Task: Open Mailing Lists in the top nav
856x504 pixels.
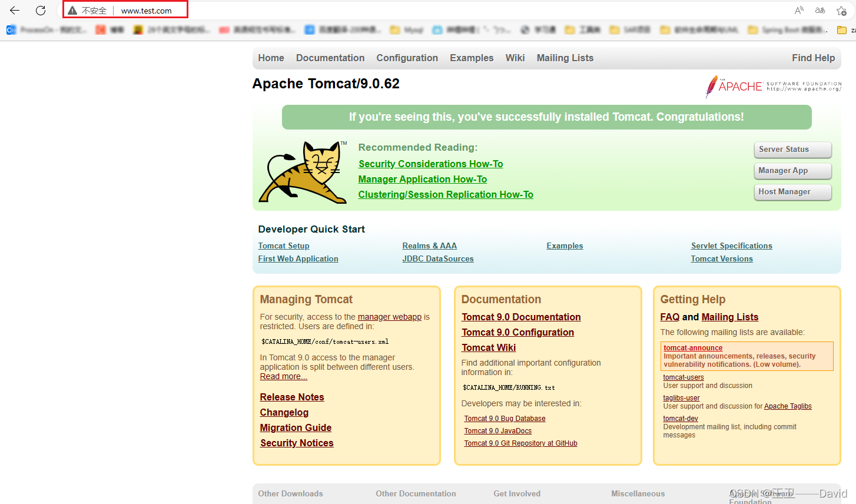Action: pyautogui.click(x=565, y=58)
